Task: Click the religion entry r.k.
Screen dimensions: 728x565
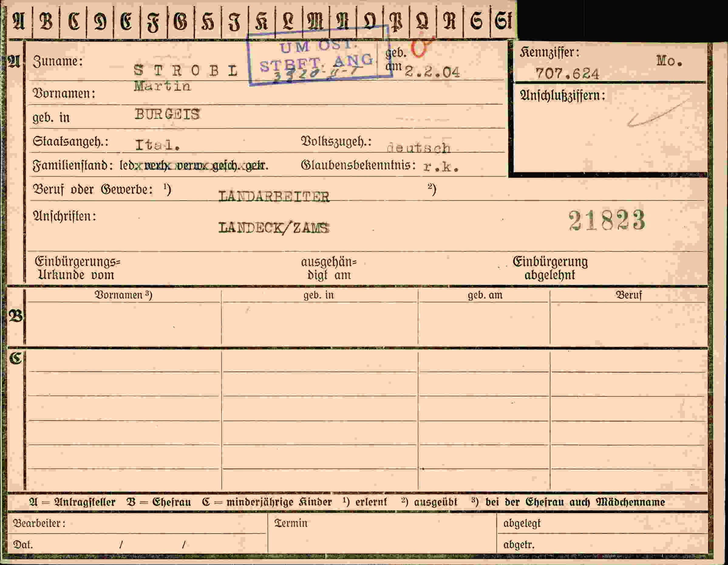Action: pos(441,166)
